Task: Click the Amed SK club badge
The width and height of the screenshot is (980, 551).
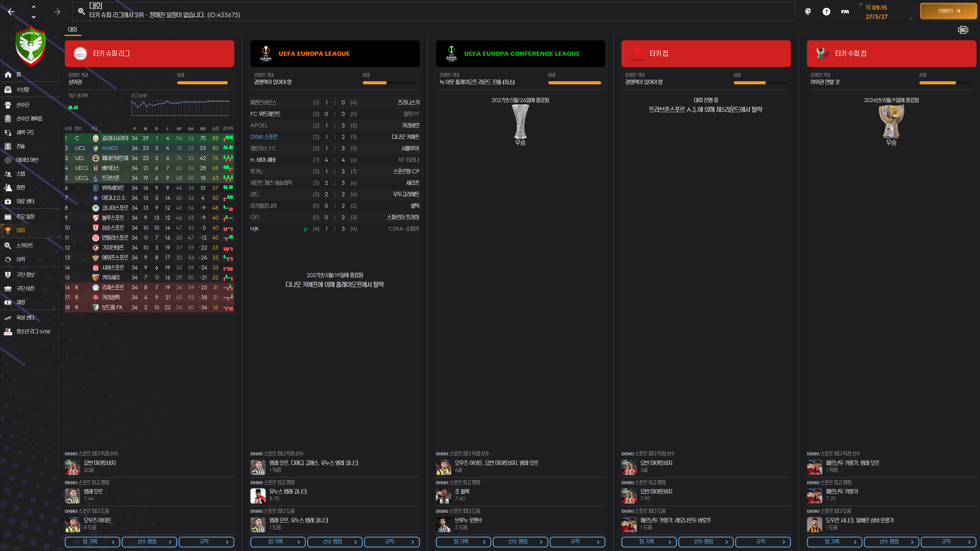Action: 31,46
